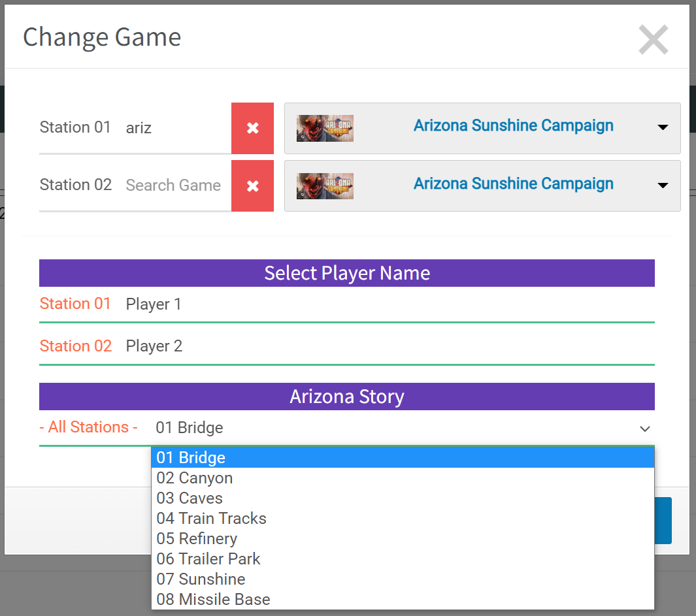Click the Change Game title
The height and width of the screenshot is (616, 696).
(x=102, y=37)
